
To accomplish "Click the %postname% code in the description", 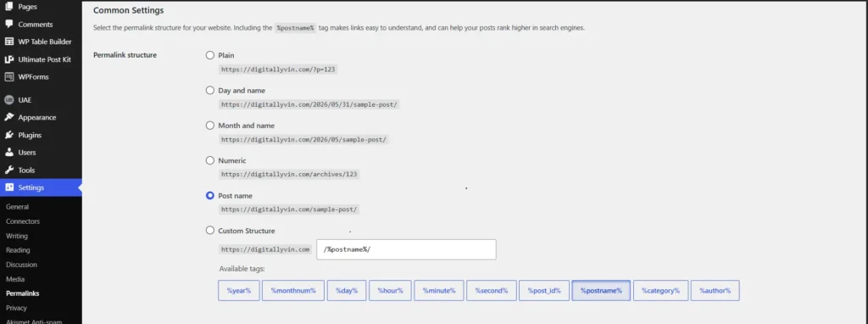I will (296, 28).
